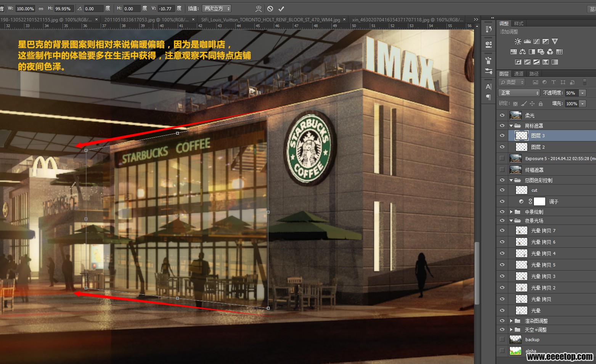Screen dimensions: 596x364
Task: Open the interpolation 两次立方 dropdown
Action: [217, 8]
